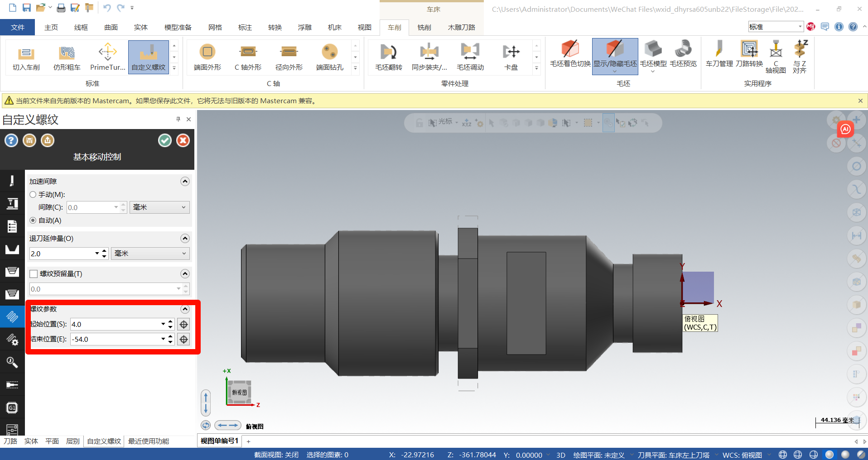Open the 文件 menu
868x460 pixels.
(18, 28)
